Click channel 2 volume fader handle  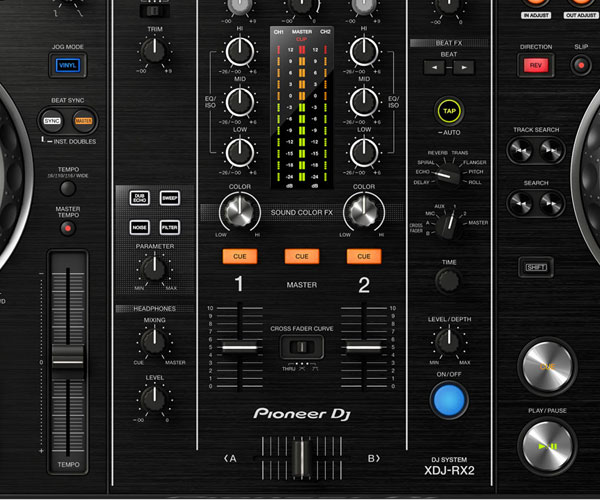(x=364, y=348)
